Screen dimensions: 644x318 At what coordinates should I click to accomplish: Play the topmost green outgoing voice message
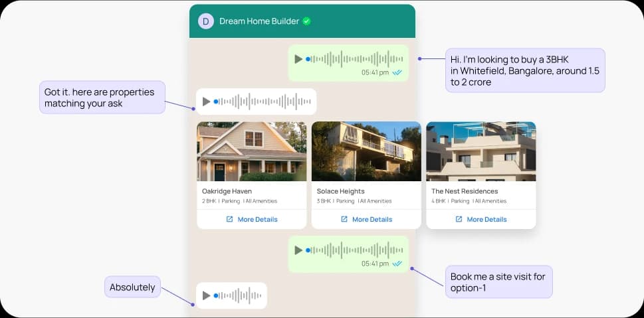(x=298, y=59)
